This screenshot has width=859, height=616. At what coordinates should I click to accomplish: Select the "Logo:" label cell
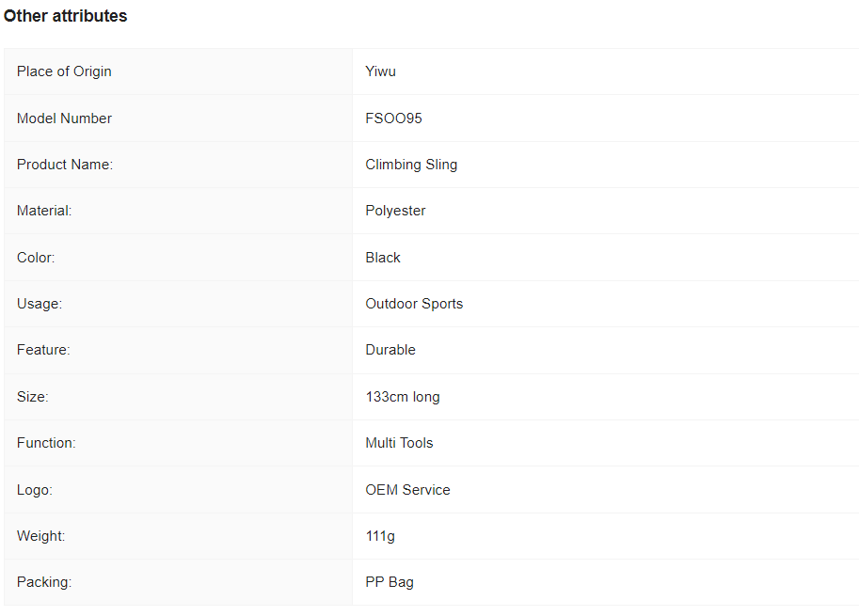[35, 490]
